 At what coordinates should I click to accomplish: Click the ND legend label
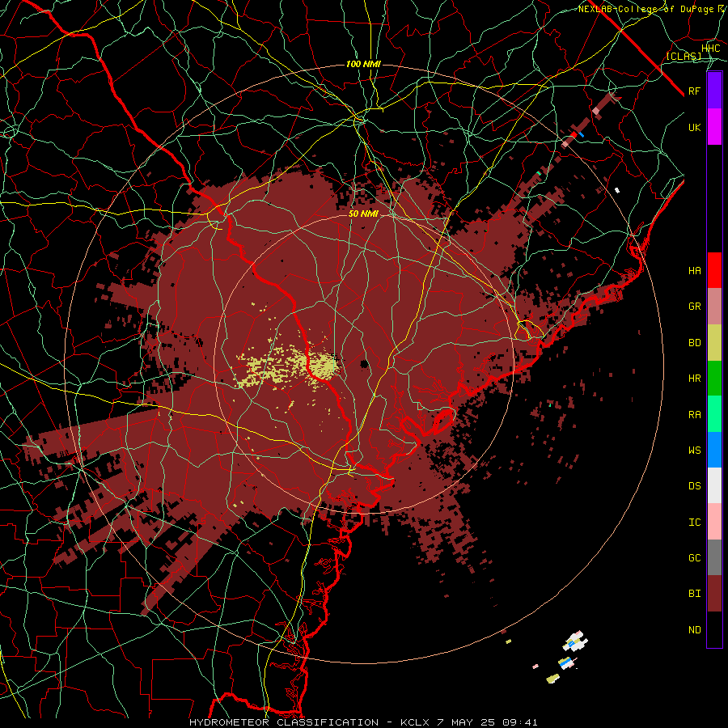[x=694, y=629]
